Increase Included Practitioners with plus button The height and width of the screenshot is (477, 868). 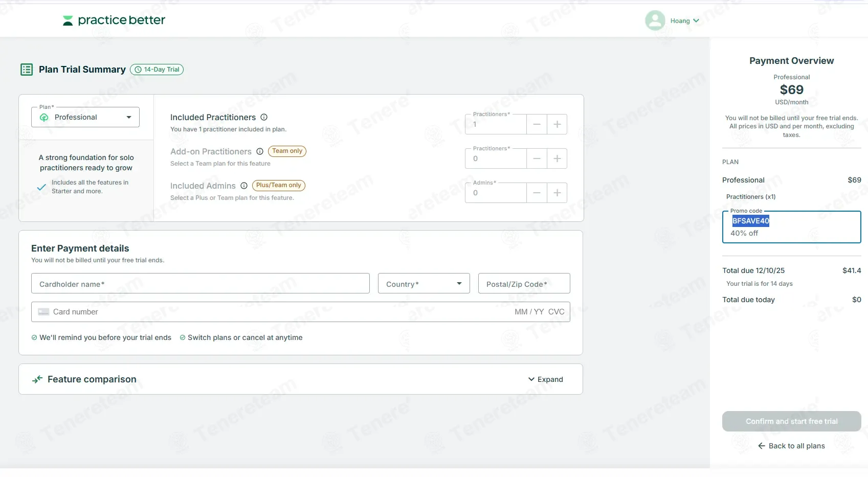pyautogui.click(x=557, y=124)
